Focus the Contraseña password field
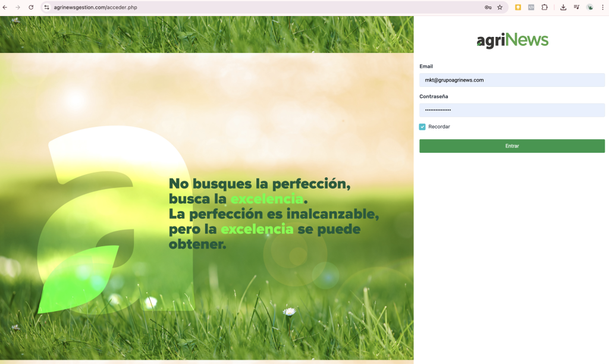 tap(511, 110)
